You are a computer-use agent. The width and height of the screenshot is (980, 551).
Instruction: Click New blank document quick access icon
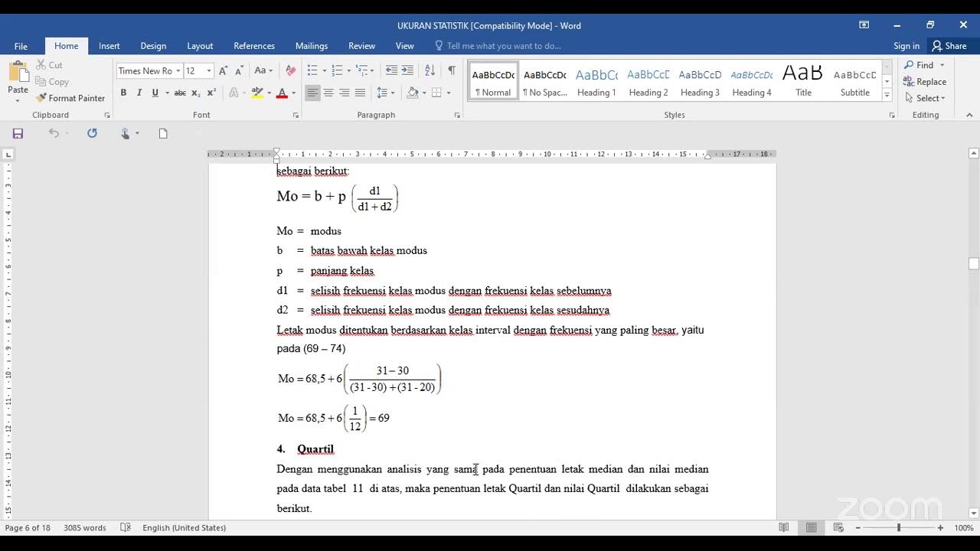[x=163, y=133]
